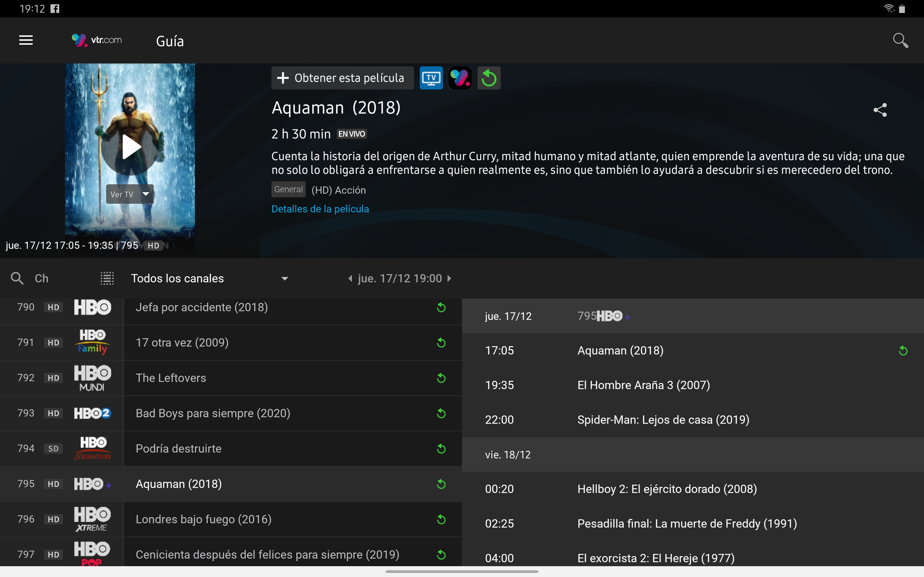This screenshot has height=577, width=924.
Task: Click the share icon beside Aquaman title
Action: tap(880, 110)
